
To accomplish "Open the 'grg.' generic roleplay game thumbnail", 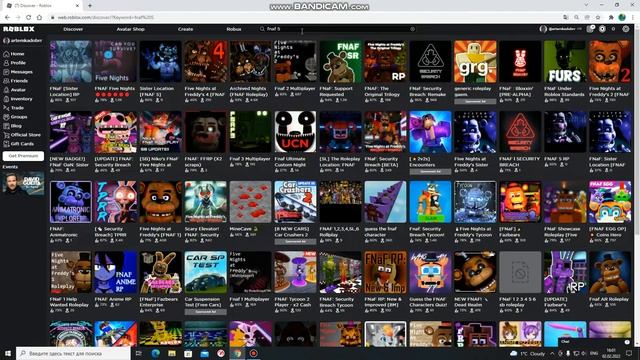I will click(475, 61).
